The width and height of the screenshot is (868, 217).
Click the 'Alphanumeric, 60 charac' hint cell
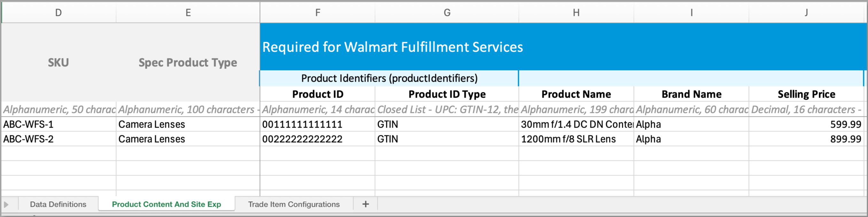pos(692,109)
